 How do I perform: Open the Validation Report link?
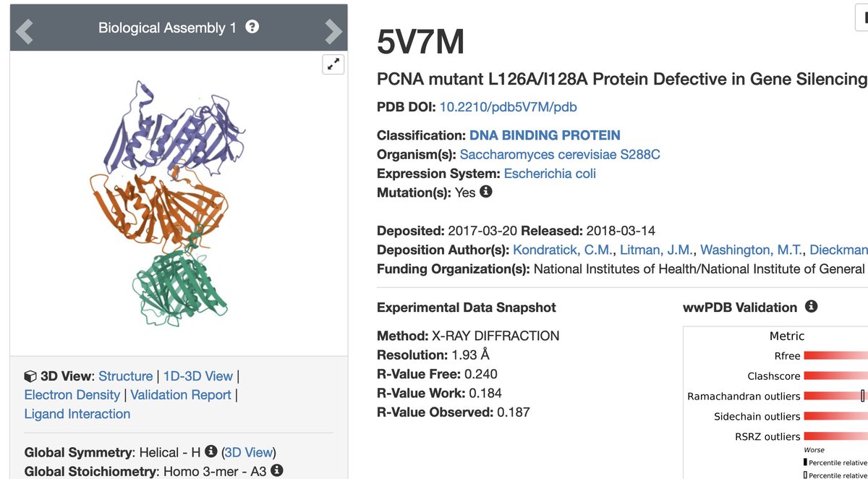coord(181,395)
